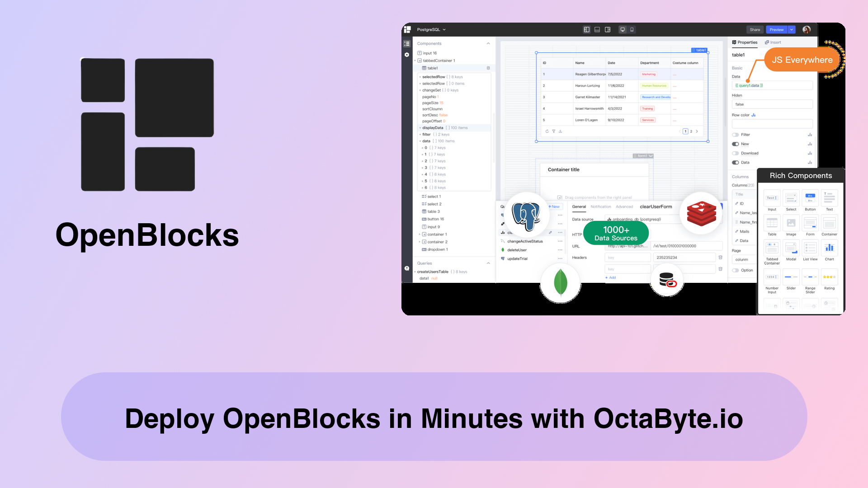Toggle the Filter switch in Properties
868x488 pixels.
point(736,135)
